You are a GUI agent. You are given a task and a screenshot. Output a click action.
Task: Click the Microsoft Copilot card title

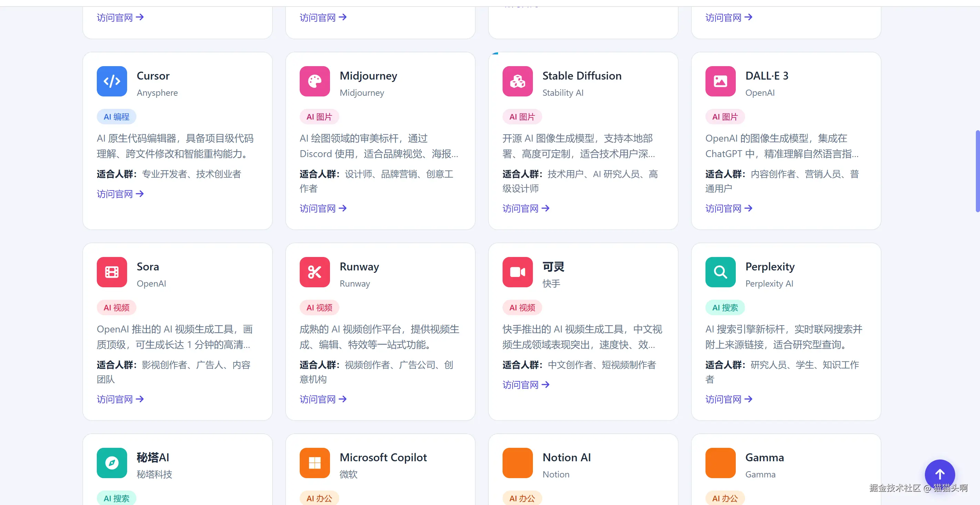383,457
